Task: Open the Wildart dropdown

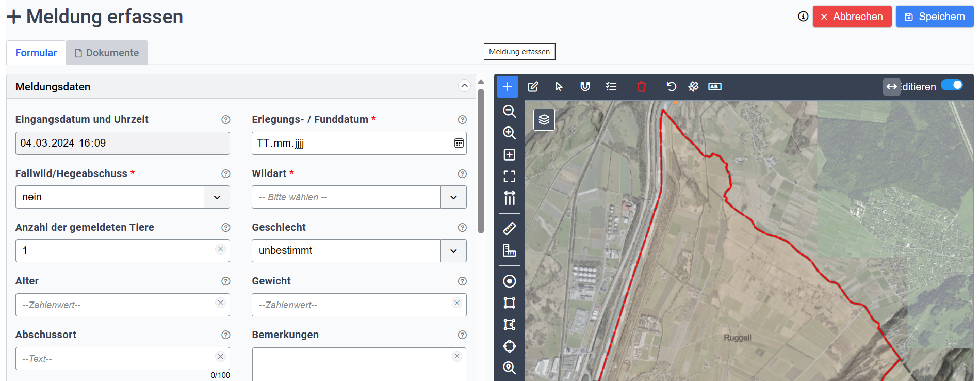Action: click(453, 197)
